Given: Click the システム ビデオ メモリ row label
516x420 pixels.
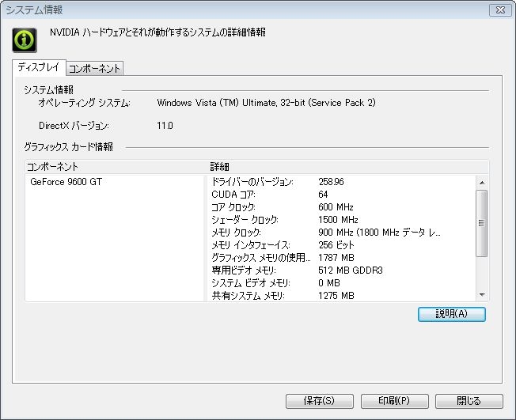Looking at the screenshot, I should (251, 283).
